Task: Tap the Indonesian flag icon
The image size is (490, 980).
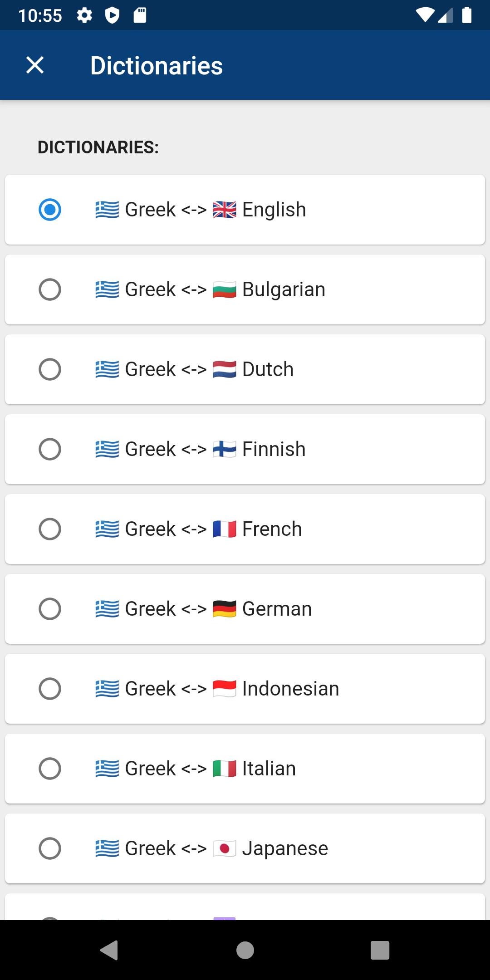Action: pyautogui.click(x=225, y=689)
